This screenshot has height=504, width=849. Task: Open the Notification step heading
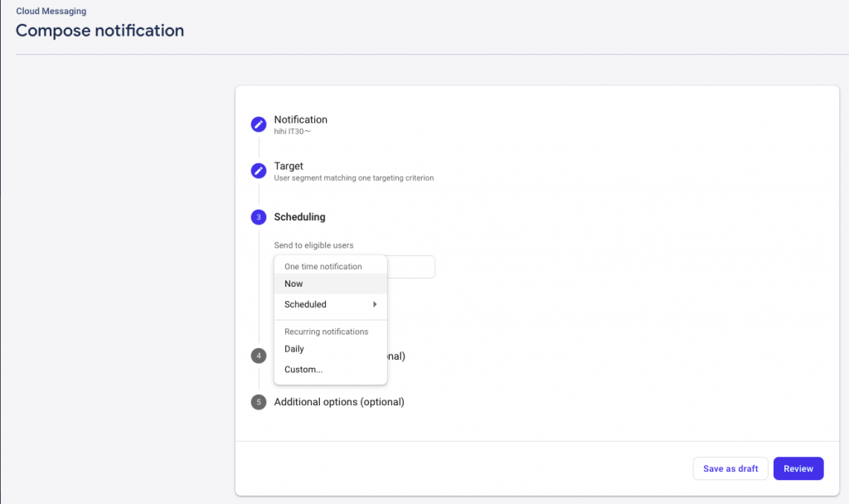click(301, 119)
